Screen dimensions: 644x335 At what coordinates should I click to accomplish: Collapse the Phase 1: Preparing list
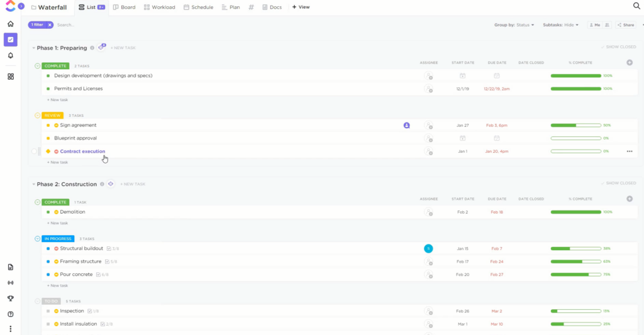[x=34, y=48]
